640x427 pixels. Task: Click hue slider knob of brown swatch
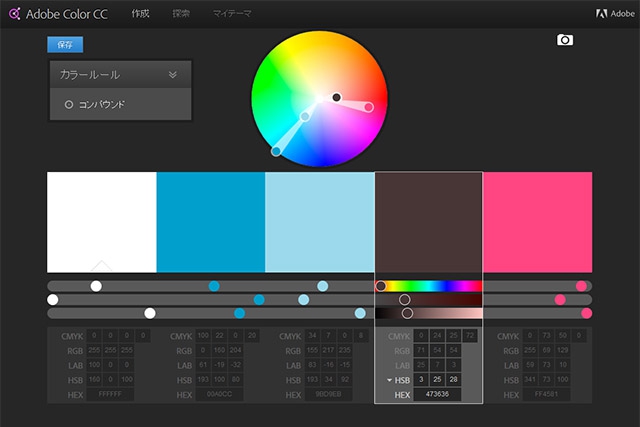point(380,286)
